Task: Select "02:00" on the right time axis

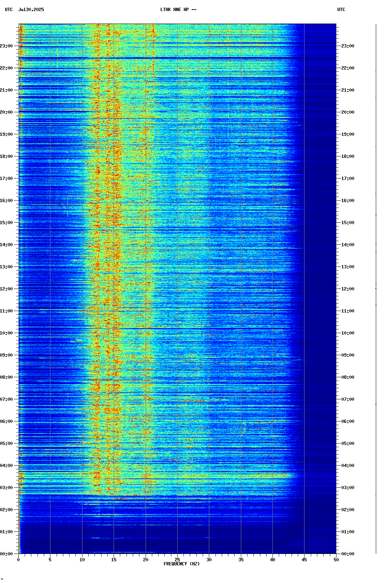Action: coord(348,510)
